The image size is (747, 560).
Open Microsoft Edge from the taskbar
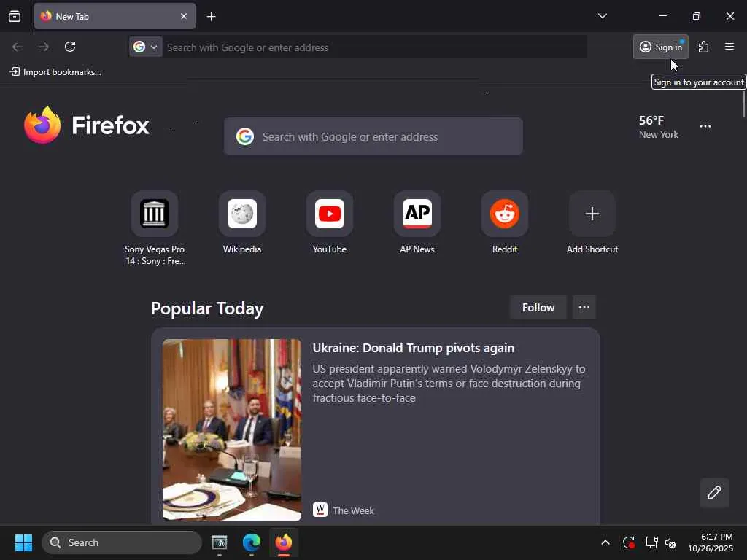[252, 542]
